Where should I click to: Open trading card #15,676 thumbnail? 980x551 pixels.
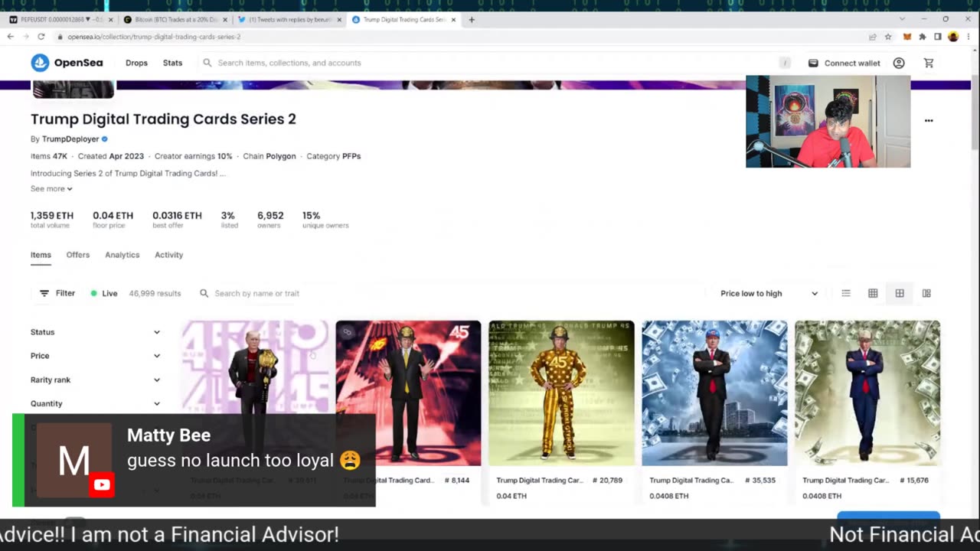[x=867, y=393]
